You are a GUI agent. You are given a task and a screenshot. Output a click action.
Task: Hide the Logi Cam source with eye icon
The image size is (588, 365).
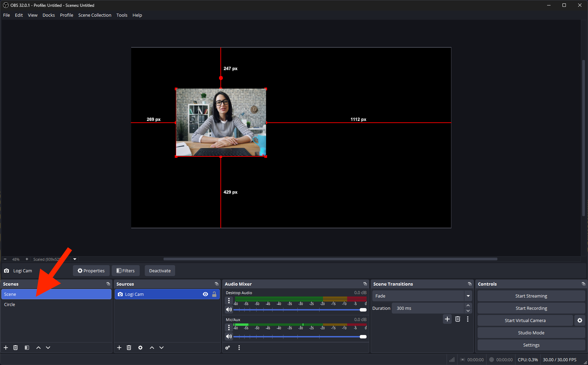point(205,294)
